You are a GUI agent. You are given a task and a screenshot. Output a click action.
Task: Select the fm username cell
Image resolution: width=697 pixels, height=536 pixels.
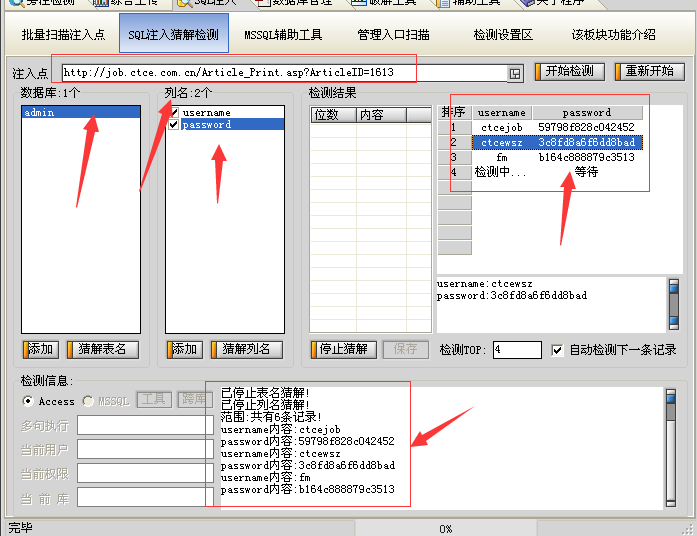coord(502,157)
